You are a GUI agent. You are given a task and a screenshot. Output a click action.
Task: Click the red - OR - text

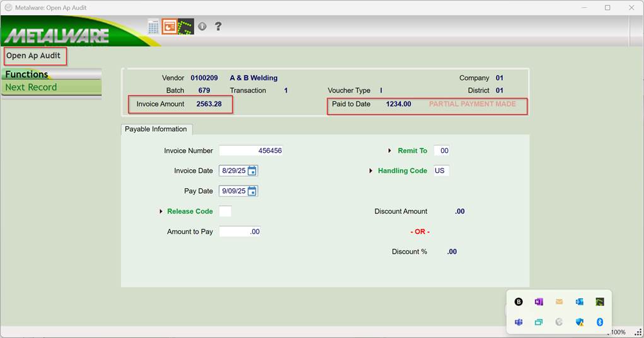(420, 232)
